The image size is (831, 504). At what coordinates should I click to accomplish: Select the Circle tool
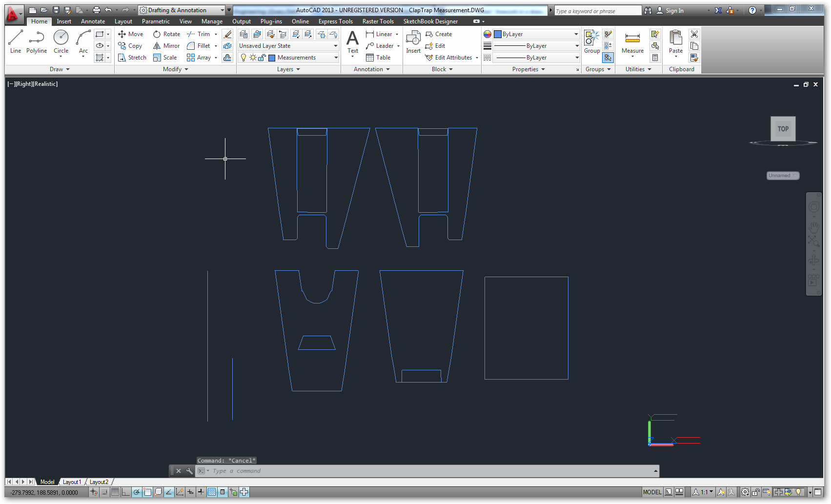(x=61, y=41)
